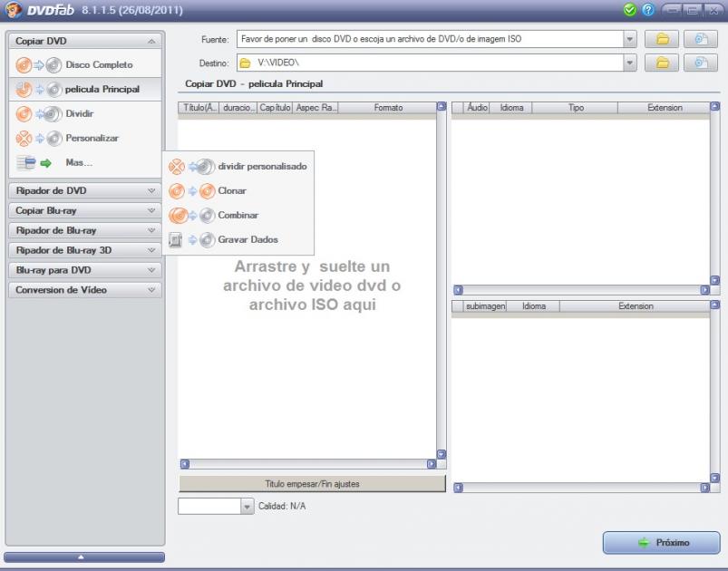This screenshot has height=571, width=728.
Task: Click the Tipo column header
Action: coord(576,108)
